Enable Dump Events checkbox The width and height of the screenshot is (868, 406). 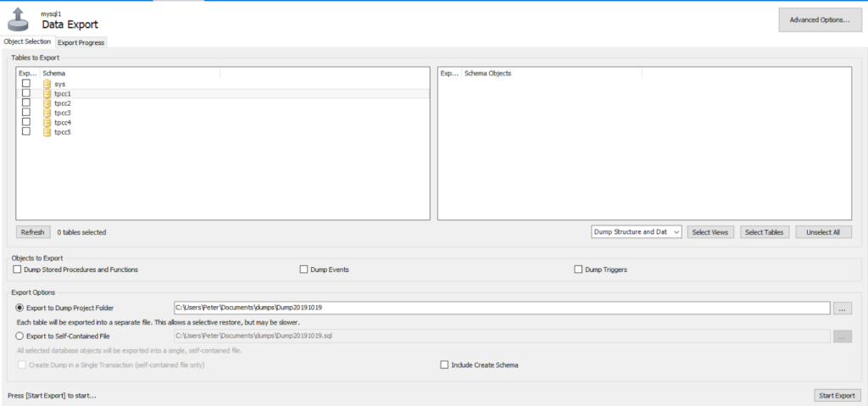tap(303, 270)
